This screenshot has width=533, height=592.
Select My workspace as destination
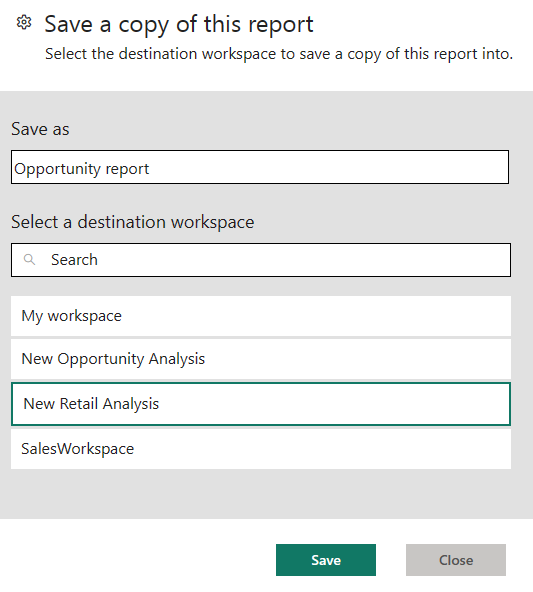pos(261,316)
